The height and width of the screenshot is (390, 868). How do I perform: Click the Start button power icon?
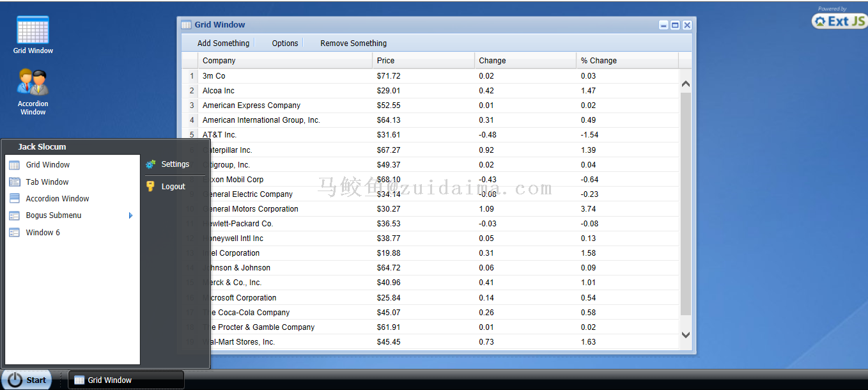[x=15, y=380]
